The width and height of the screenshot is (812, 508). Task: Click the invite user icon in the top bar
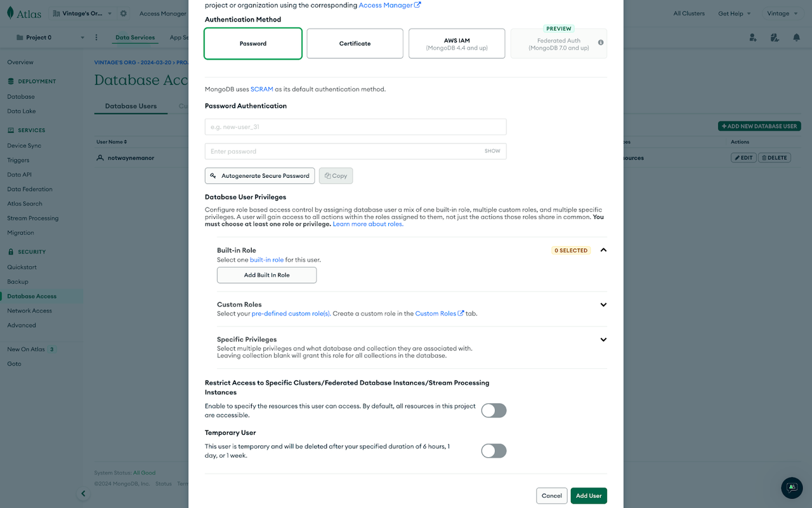pos(752,38)
